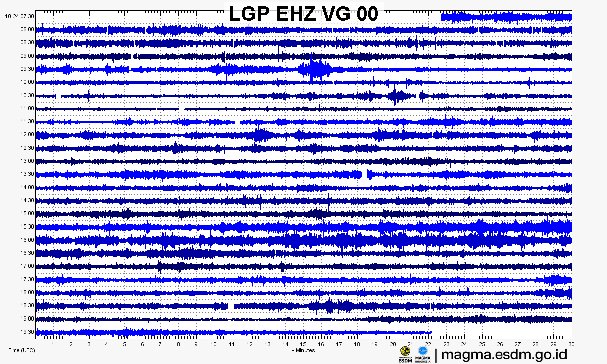This screenshot has width=607, height=364.
Task: Click minute tick label 10
Action: point(214,344)
